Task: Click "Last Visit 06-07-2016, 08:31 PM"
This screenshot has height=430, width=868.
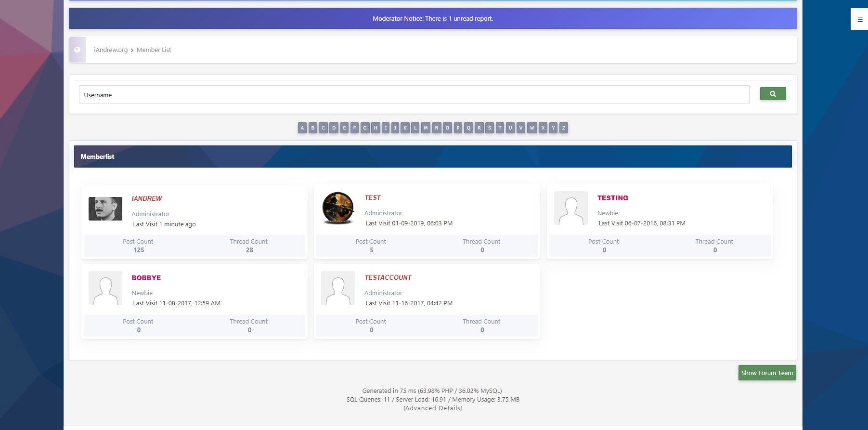Action: 642,223
